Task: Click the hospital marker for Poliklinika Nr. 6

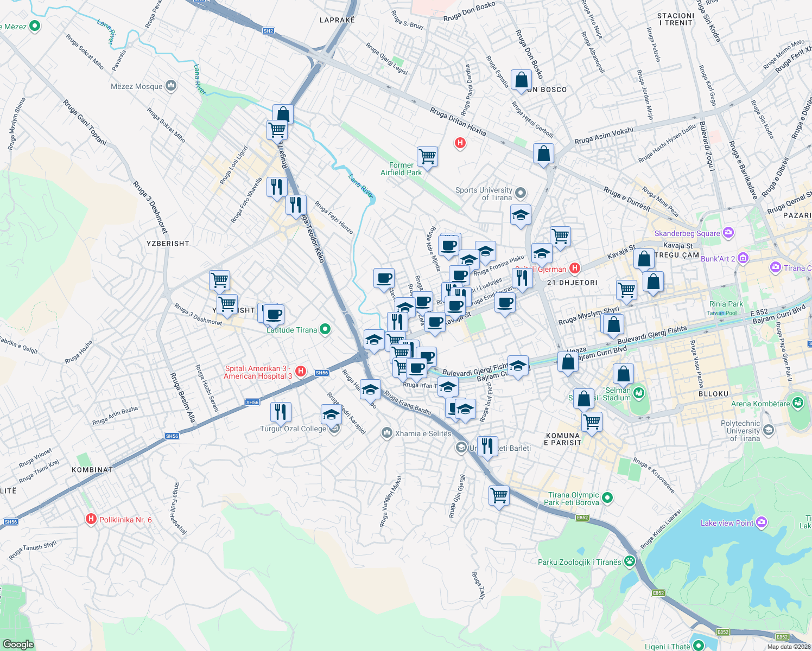Action: point(92,519)
